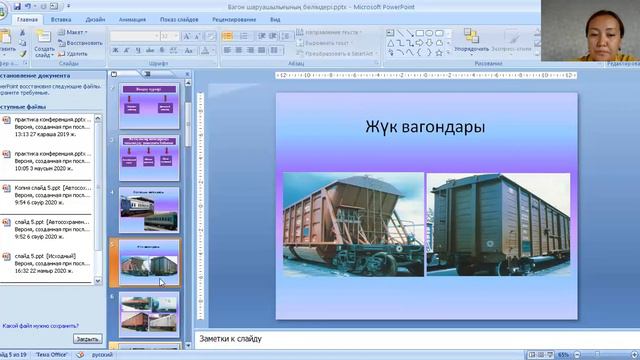Click the Восстановить reset slide button
640x360 pixels.
click(81, 43)
